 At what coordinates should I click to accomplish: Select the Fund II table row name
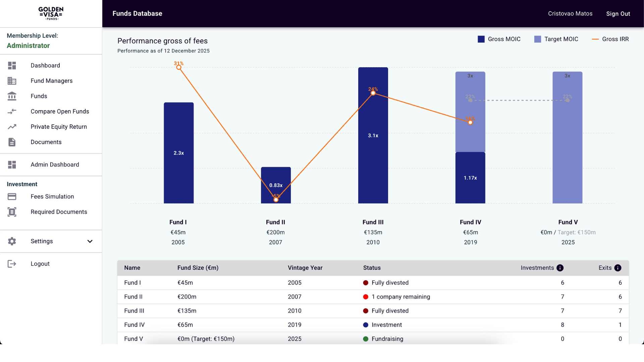click(x=133, y=297)
